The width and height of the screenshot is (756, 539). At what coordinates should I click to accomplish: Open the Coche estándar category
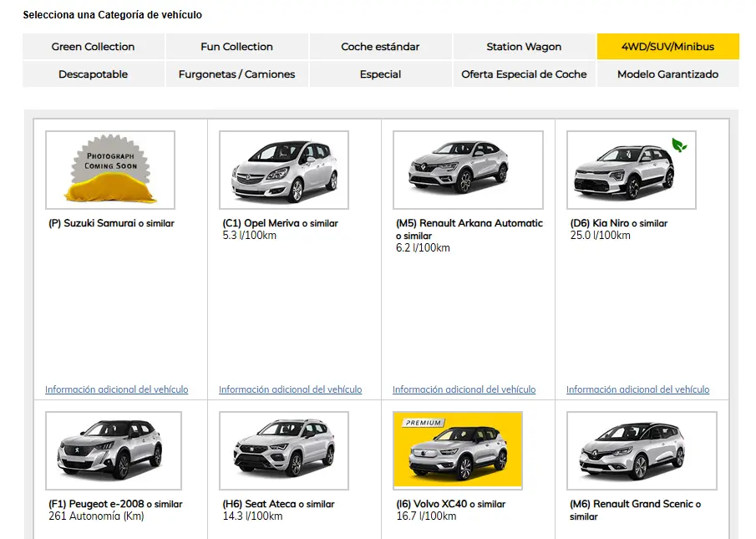tap(380, 47)
